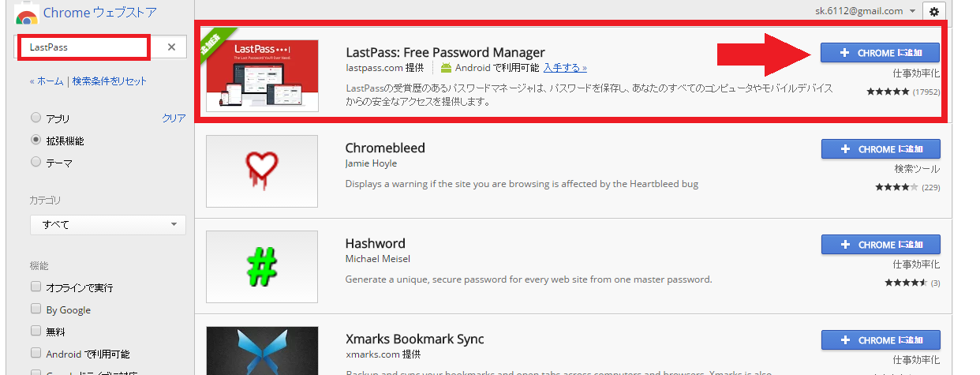Image resolution: width=980 pixels, height=375 pixels.
Task: Open the Chromebleed title
Action: coord(385,148)
